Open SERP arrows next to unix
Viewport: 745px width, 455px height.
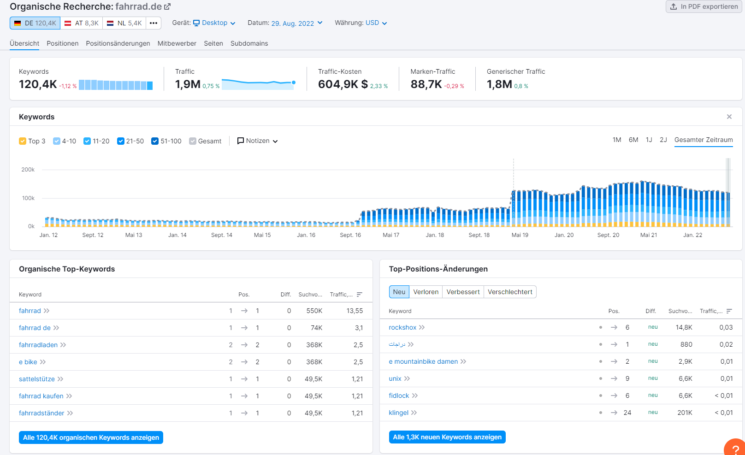[407, 379]
